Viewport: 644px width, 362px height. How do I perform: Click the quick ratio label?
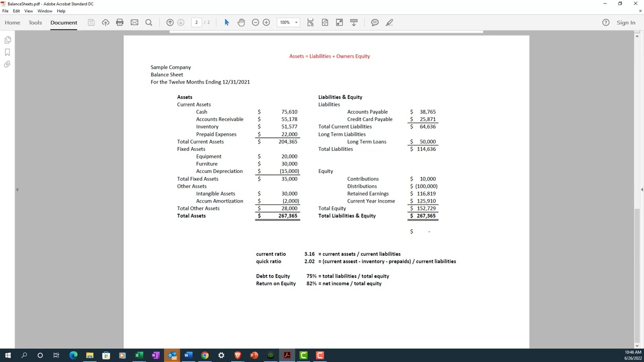[x=269, y=261]
